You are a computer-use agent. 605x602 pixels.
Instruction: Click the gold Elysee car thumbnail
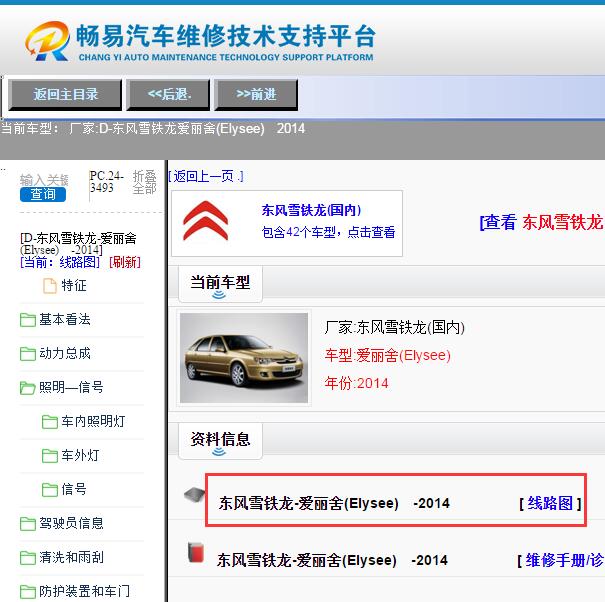[244, 358]
